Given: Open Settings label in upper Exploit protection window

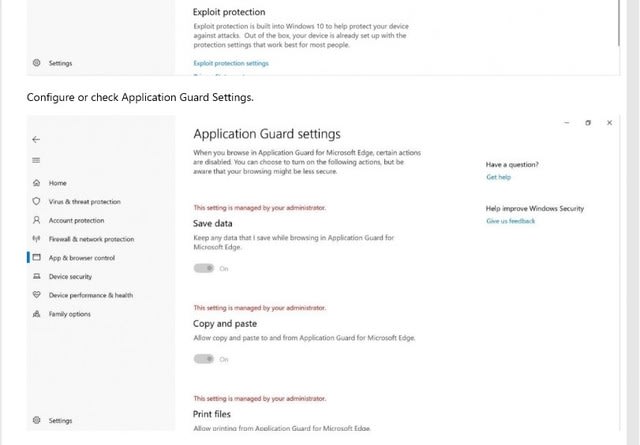Looking at the screenshot, I should (x=60, y=63).
